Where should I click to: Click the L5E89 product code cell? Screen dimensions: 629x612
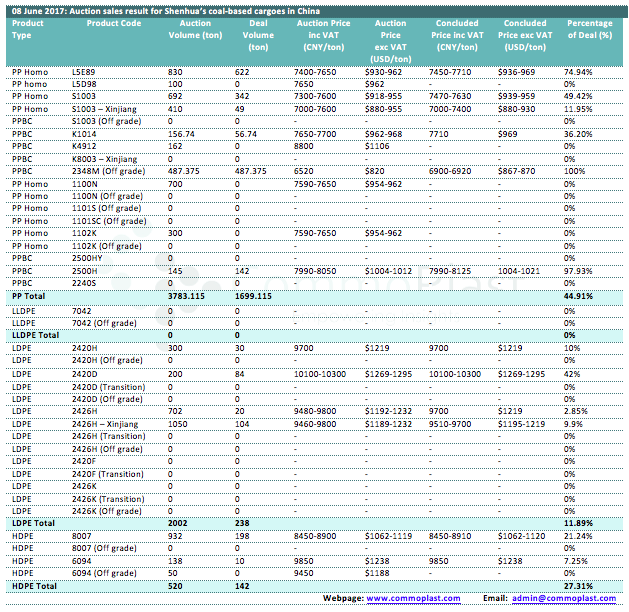[84, 73]
